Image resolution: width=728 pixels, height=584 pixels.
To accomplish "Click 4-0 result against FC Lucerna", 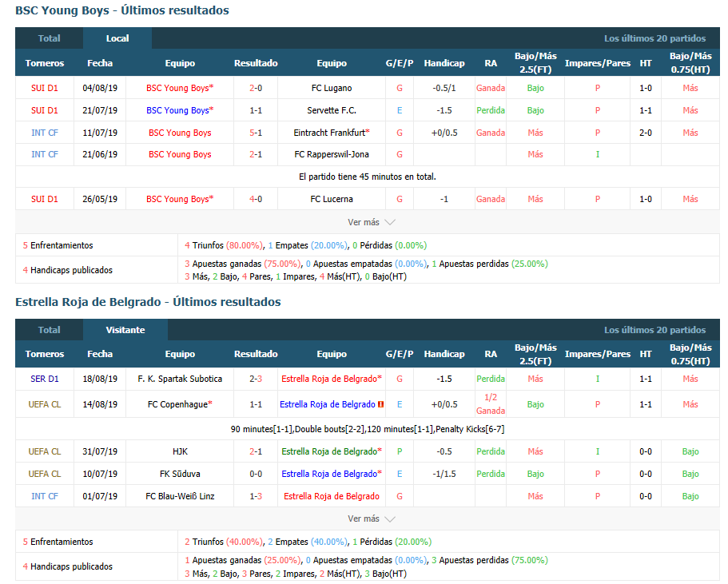I will pos(256,199).
